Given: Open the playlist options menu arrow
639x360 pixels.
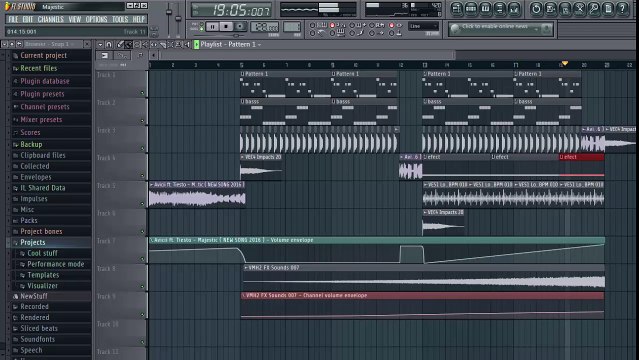Looking at the screenshot, I should click(100, 44).
